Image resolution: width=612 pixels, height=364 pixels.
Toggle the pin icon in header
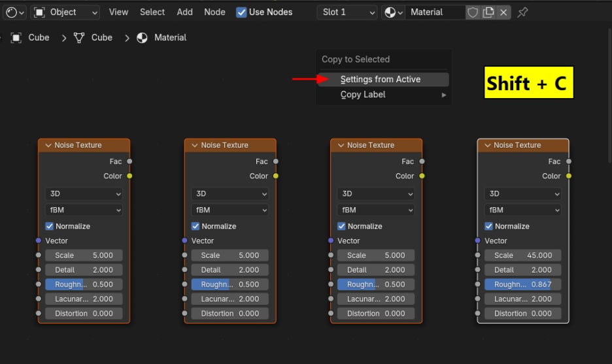(522, 12)
